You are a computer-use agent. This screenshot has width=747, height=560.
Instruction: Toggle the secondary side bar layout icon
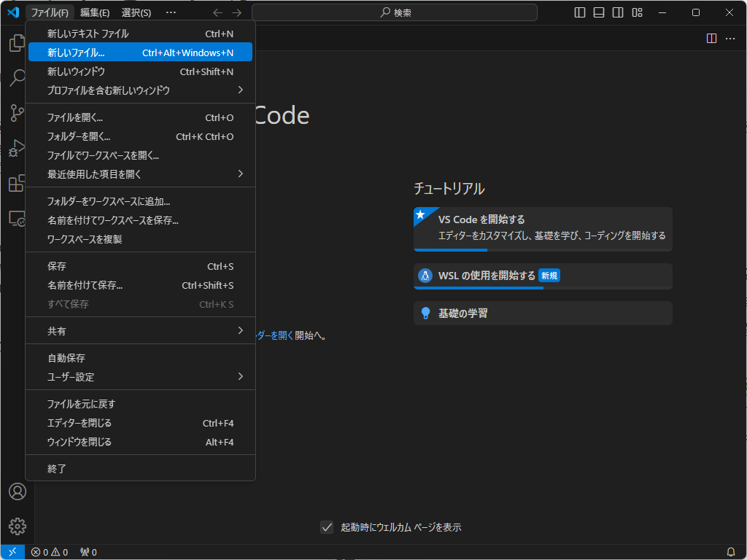point(618,12)
